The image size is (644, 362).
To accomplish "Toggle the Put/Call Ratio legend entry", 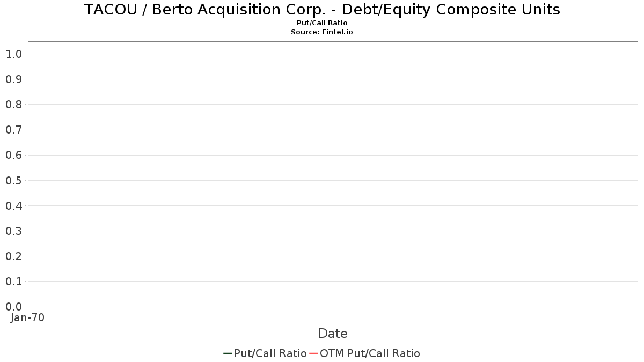I will tap(270, 353).
